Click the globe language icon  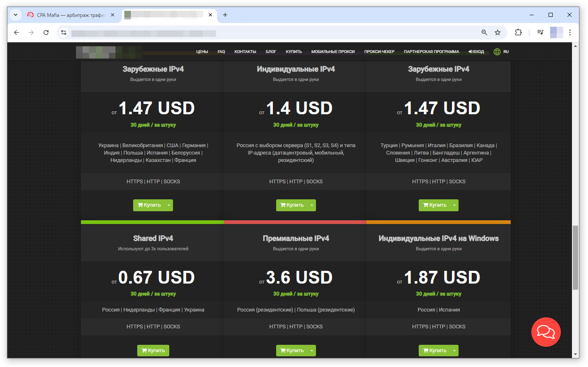(497, 52)
